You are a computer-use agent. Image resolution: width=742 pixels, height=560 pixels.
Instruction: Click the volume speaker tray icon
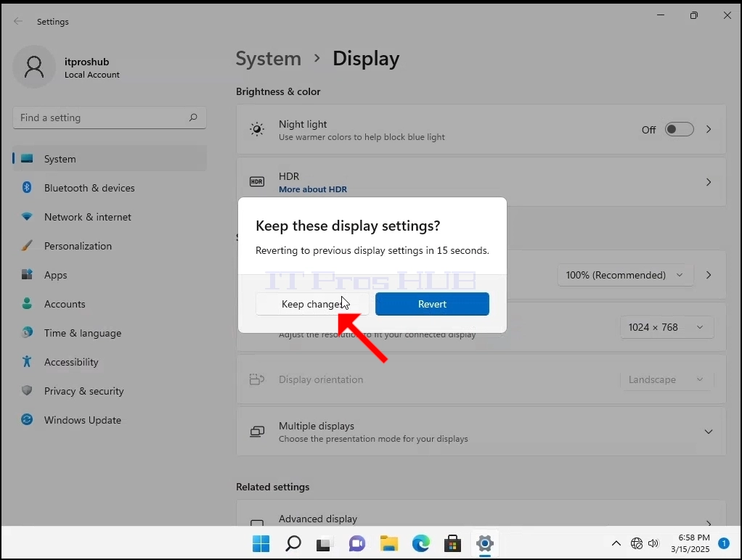[653, 543]
